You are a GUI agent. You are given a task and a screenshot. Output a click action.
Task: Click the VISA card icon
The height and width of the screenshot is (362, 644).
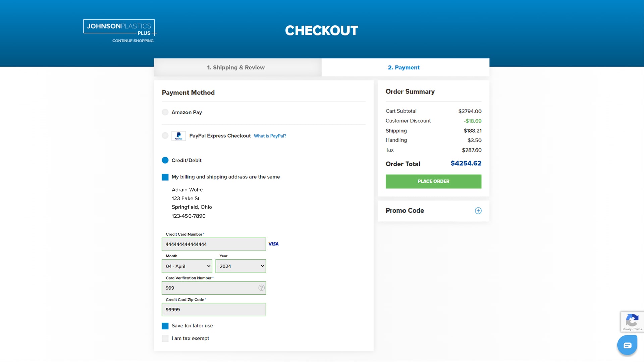(x=273, y=244)
